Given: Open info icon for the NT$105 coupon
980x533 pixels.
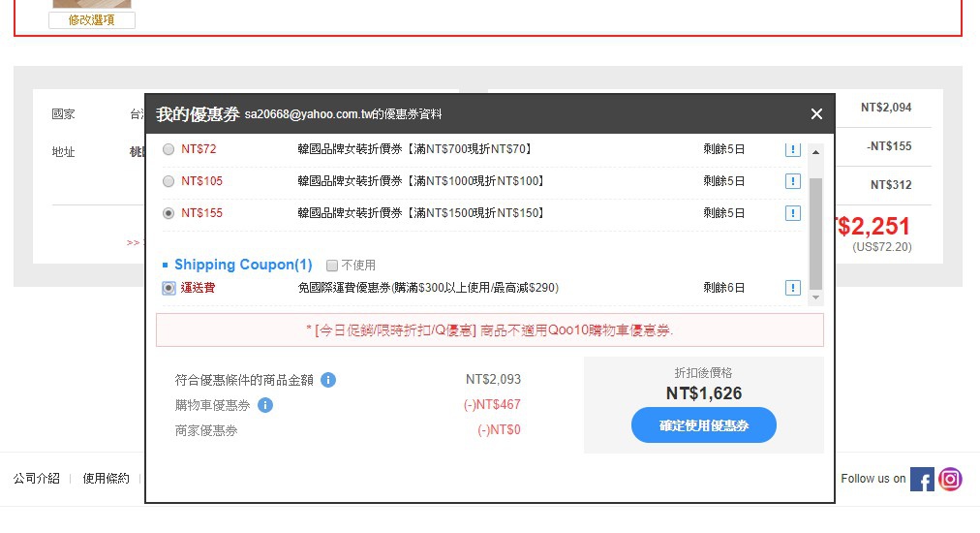Looking at the screenshot, I should (792, 181).
